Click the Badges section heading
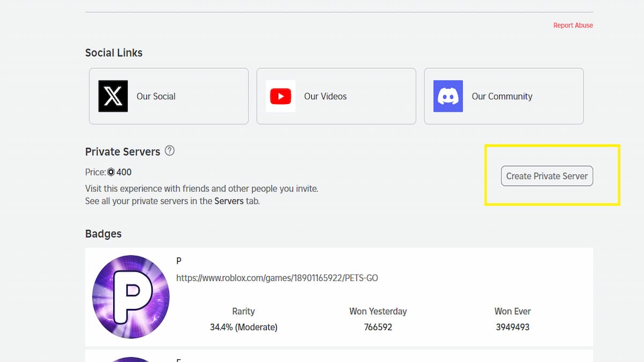Viewport: 644px width, 362px height. click(x=103, y=234)
